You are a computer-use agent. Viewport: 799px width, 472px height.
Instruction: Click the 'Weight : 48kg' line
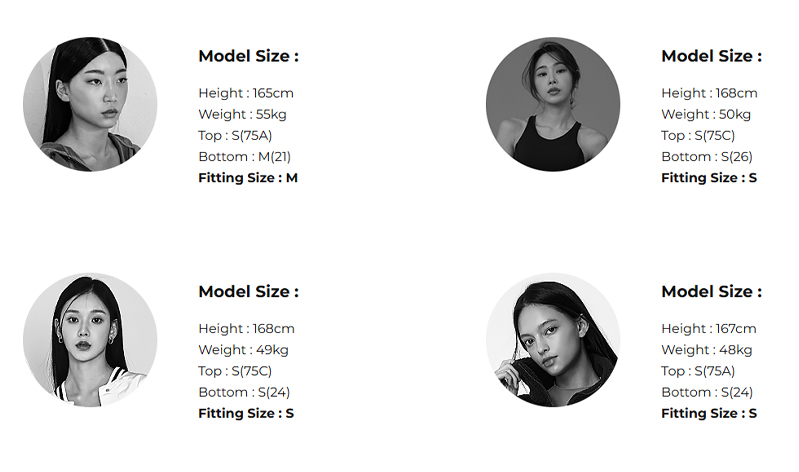point(706,350)
